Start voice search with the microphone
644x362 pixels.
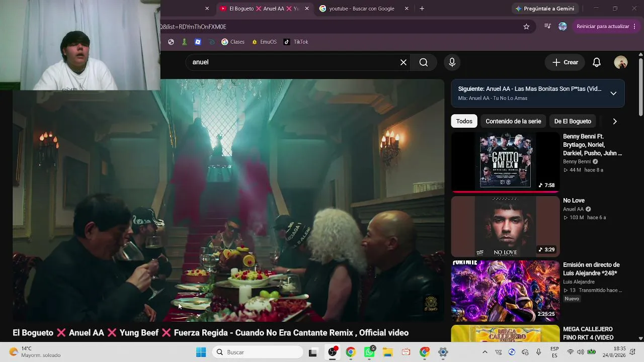(x=452, y=62)
